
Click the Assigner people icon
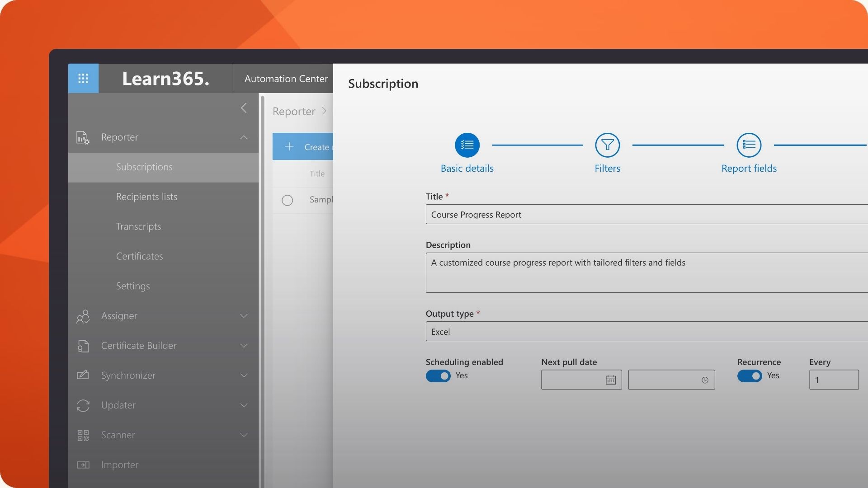[83, 316]
